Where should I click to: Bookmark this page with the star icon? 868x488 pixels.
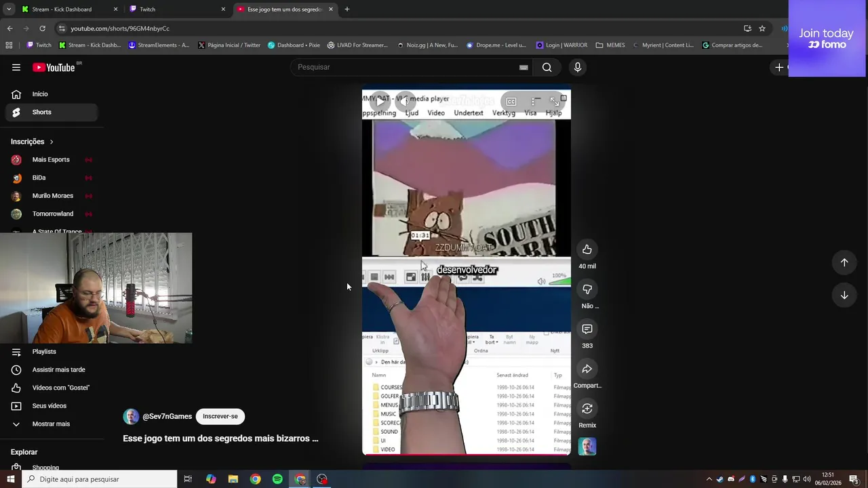pos(762,28)
